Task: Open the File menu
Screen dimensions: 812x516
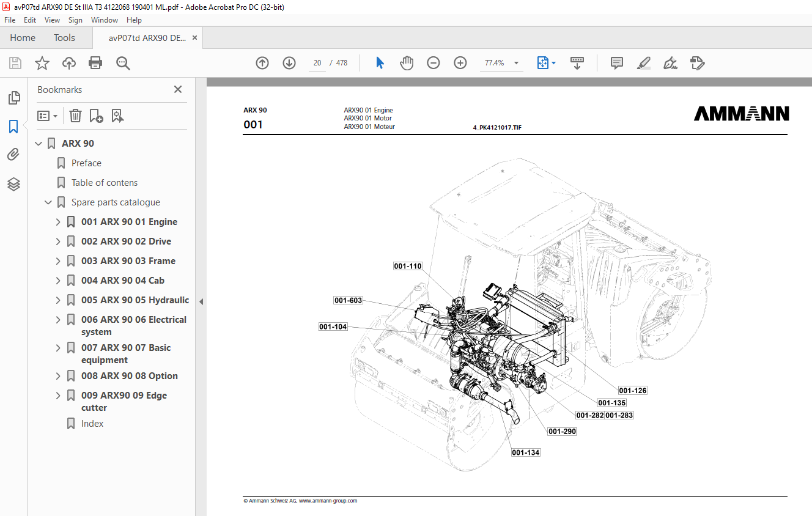Action: 10,20
